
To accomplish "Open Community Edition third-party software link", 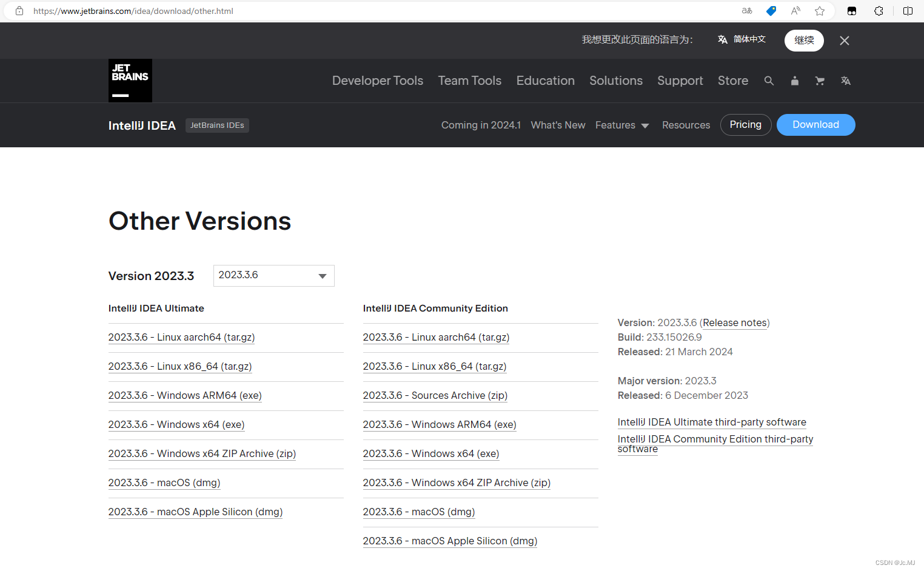I will point(715,444).
